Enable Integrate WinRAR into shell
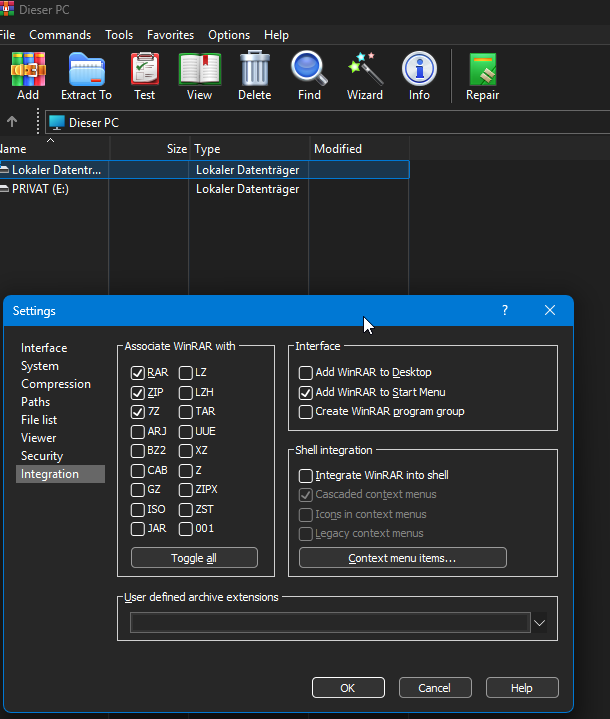The height and width of the screenshot is (719, 610). point(305,476)
